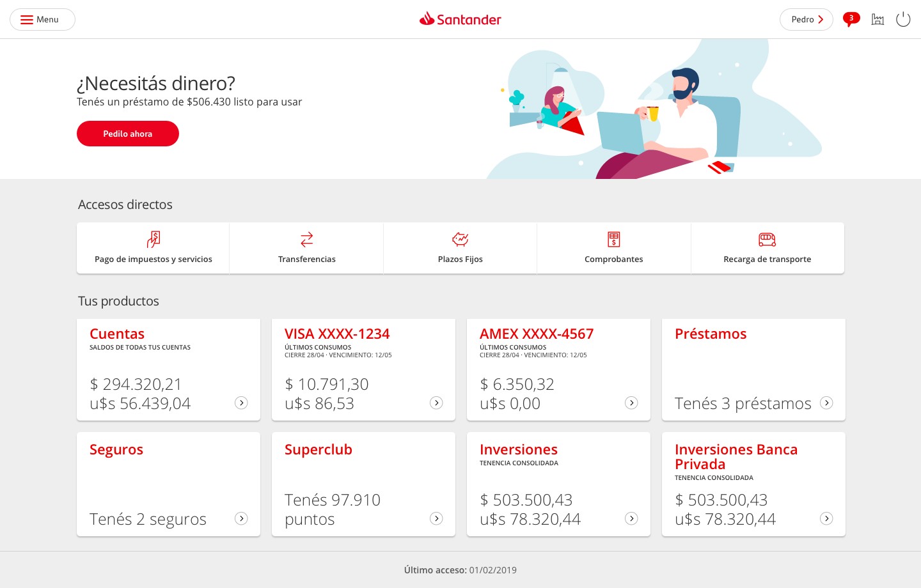Click the arrow on the Préstamos card
The height and width of the screenshot is (588, 921).
(x=826, y=403)
